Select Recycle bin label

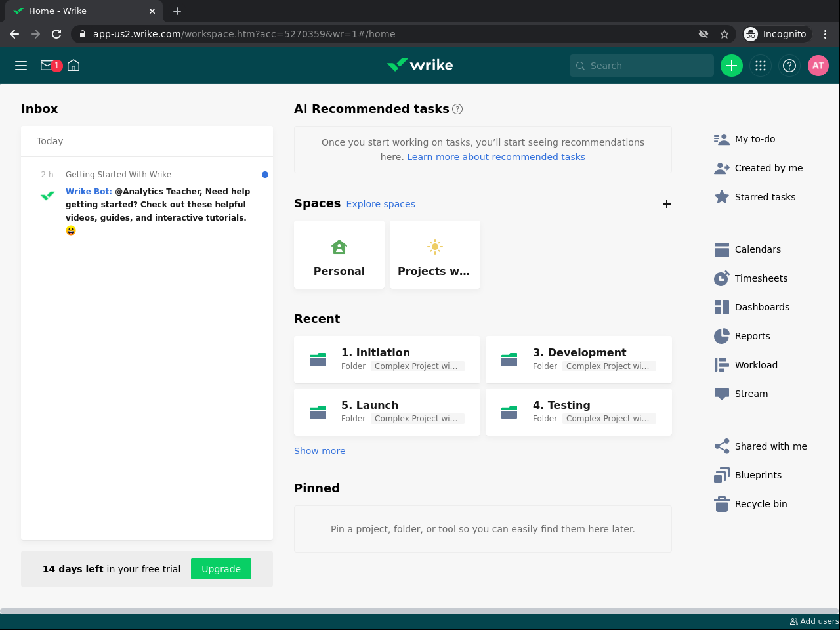pyautogui.click(x=761, y=504)
